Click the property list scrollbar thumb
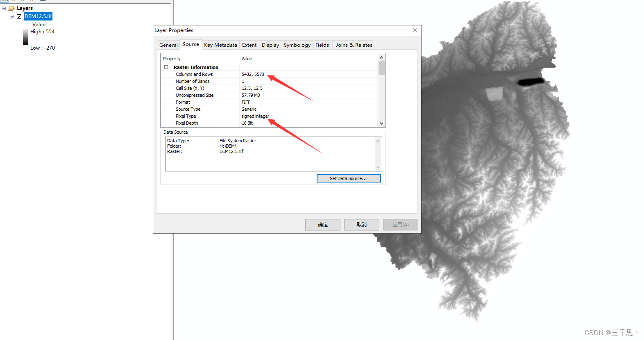644x340 pixels. (x=381, y=68)
